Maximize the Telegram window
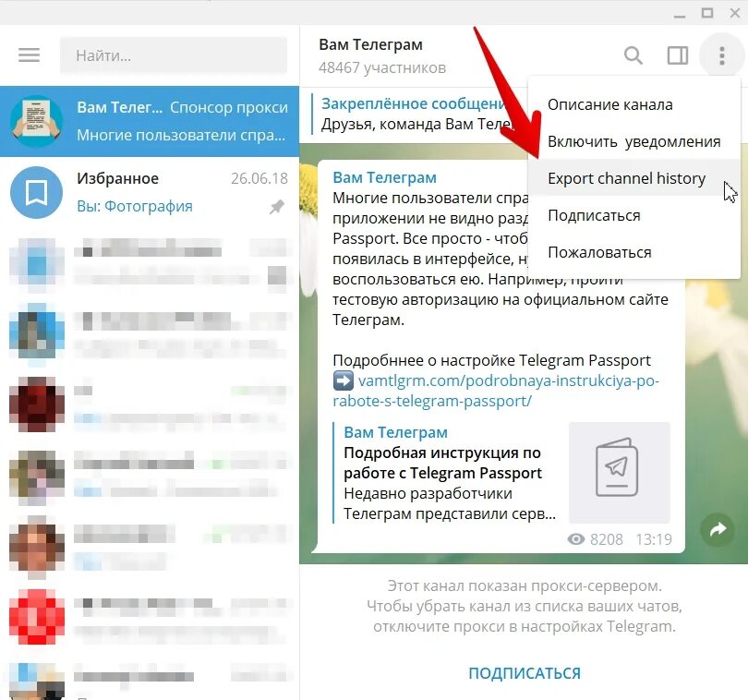The width and height of the screenshot is (748, 700). [x=707, y=13]
